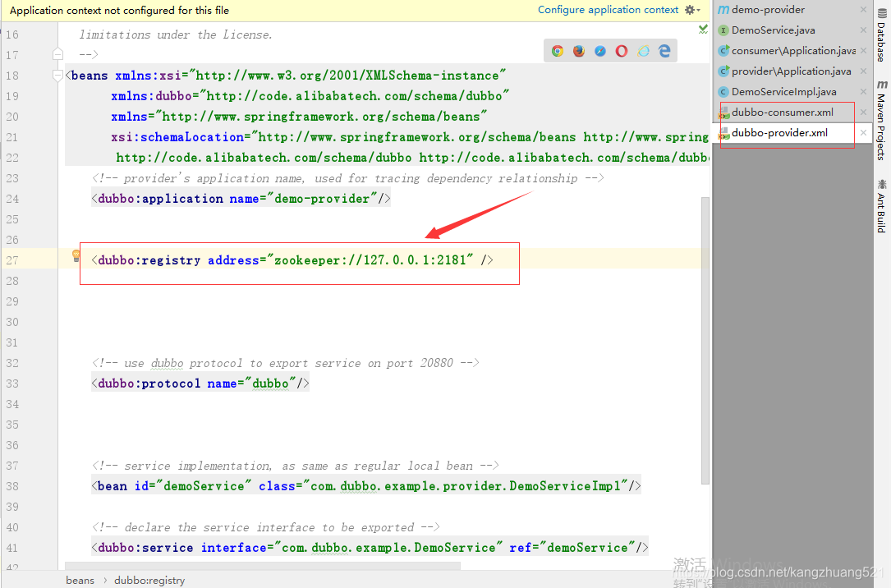This screenshot has height=588, width=891.
Task: Open in Edge browser icon
Action: [664, 51]
